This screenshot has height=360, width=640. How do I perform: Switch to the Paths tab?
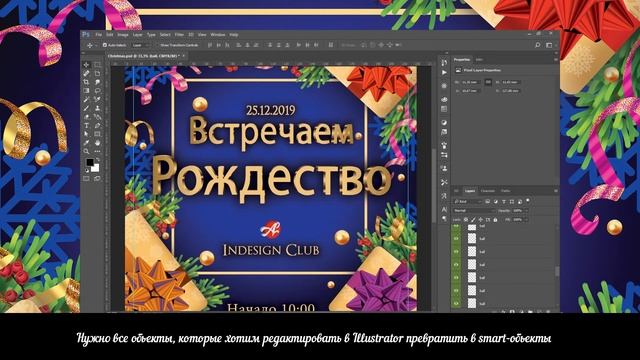click(x=505, y=191)
